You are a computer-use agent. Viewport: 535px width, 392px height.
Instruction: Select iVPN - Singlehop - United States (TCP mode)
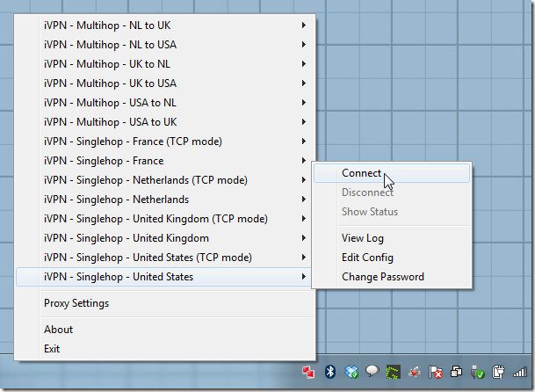tap(164, 258)
